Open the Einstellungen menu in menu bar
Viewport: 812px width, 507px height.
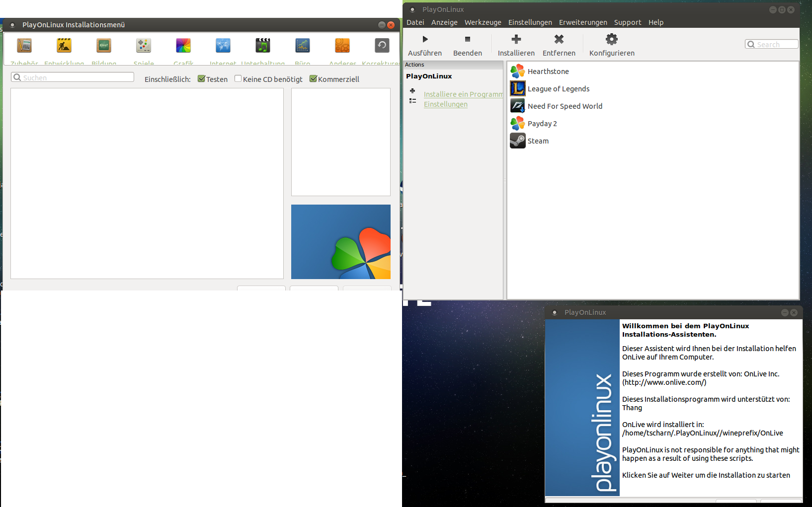click(530, 22)
